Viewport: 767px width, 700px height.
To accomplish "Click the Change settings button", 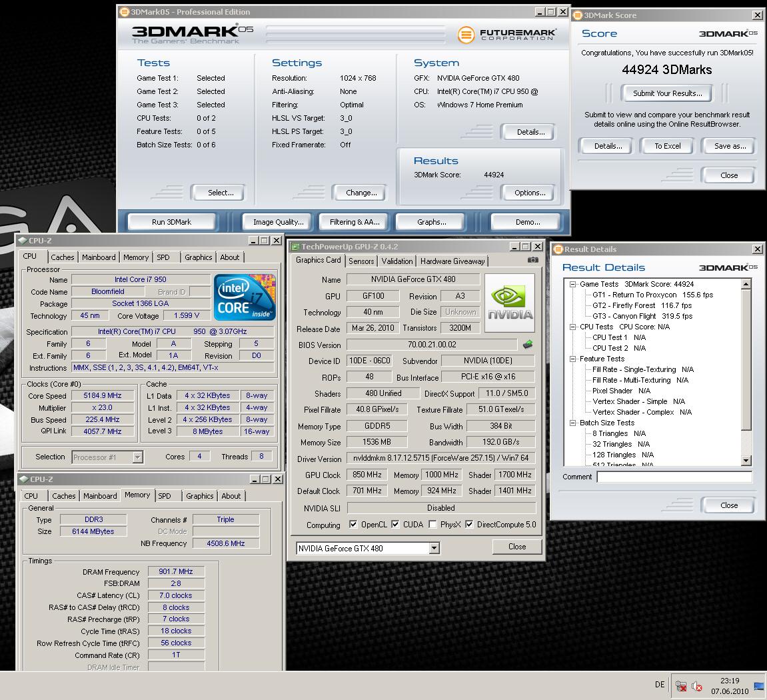I will [x=361, y=193].
